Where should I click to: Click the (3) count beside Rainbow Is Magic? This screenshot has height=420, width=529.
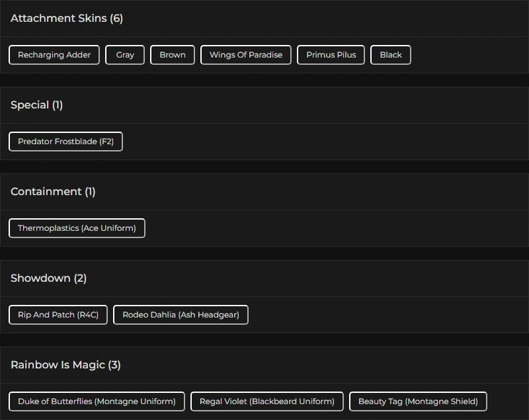pos(114,365)
